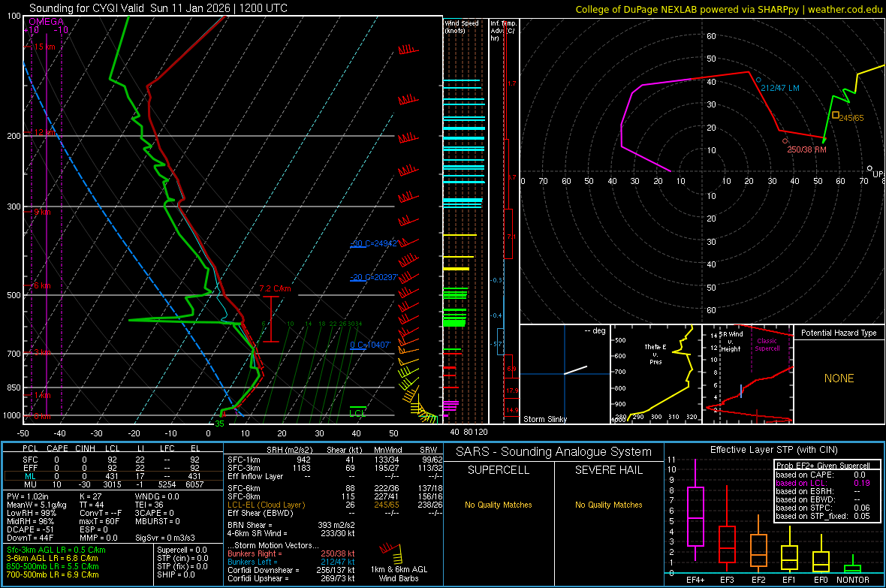This screenshot has width=886, height=588.
Task: Click the green NONTOR box in STP chart
Action: [x=852, y=568]
